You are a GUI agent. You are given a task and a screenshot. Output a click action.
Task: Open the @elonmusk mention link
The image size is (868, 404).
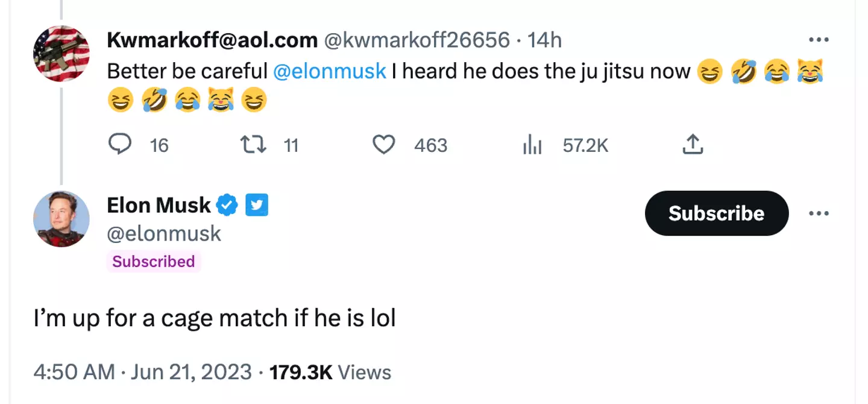(x=329, y=71)
